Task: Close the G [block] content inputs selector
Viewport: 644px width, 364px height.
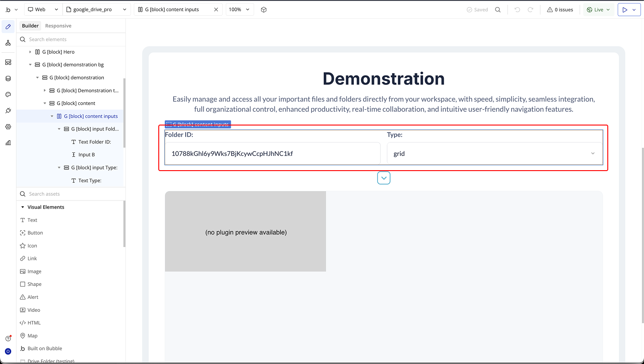Action: (216, 9)
